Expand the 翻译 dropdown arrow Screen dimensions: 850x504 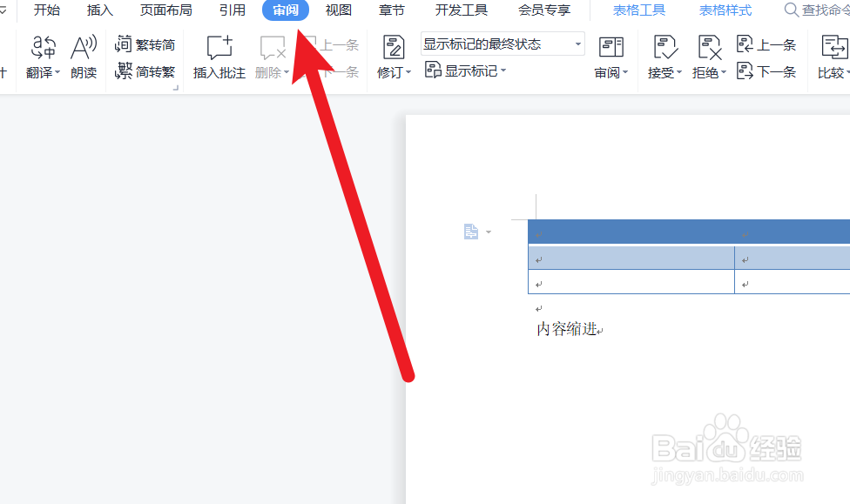(x=57, y=72)
